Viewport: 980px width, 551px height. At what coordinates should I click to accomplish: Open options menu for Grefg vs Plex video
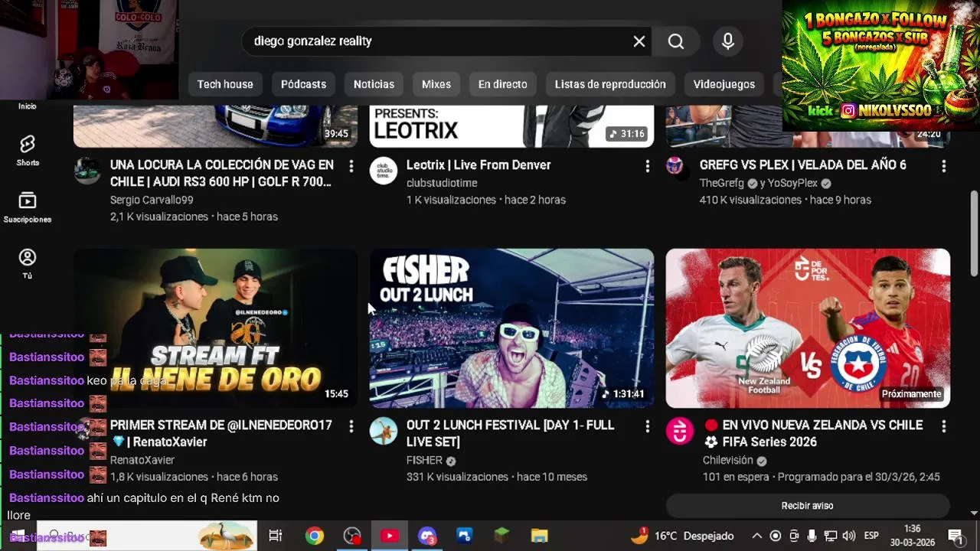pos(943,166)
